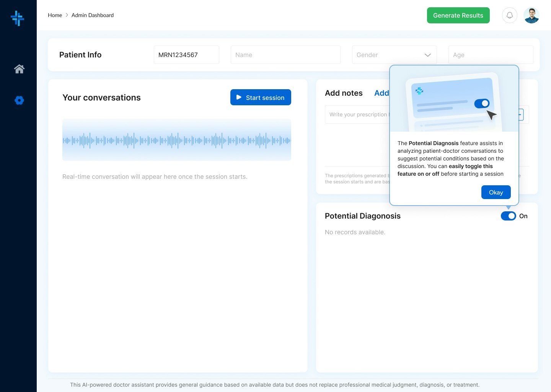551x392 pixels.
Task: Navigate to Home via the breadcrumb
Action: (x=55, y=15)
